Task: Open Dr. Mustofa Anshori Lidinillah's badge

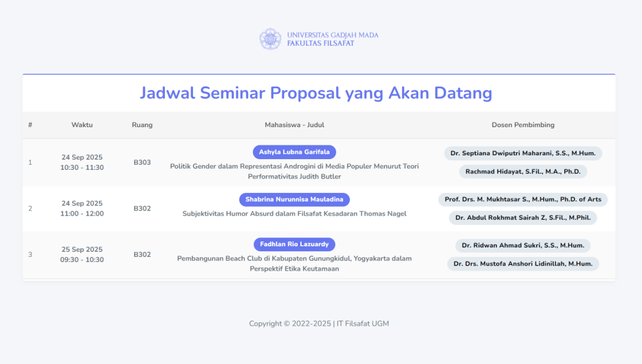Action: 523,263
